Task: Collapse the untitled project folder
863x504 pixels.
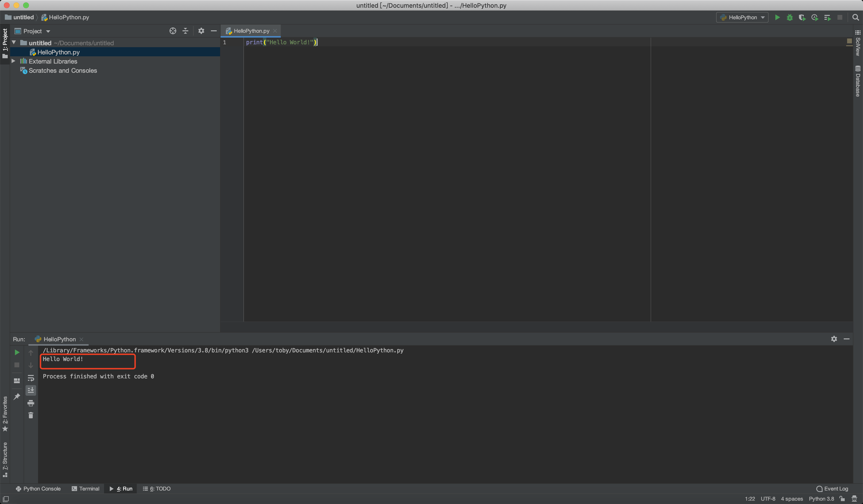Action: [14, 42]
